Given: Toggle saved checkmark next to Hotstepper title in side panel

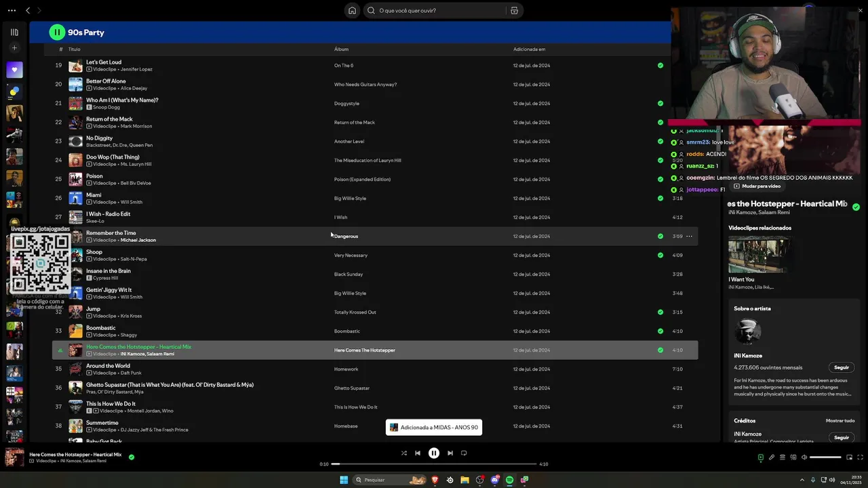Looking at the screenshot, I should [856, 207].
